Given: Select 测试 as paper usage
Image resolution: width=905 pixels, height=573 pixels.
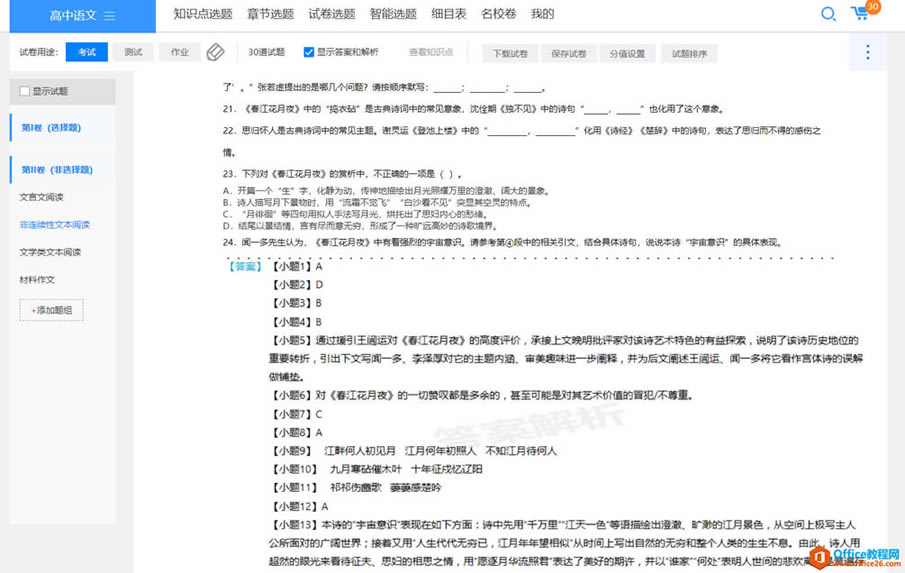Looking at the screenshot, I should [x=133, y=52].
